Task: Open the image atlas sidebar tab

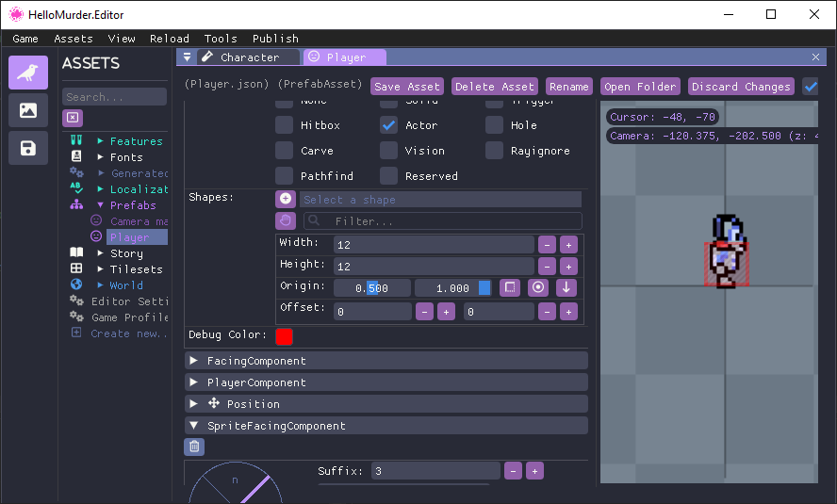Action: (28, 110)
